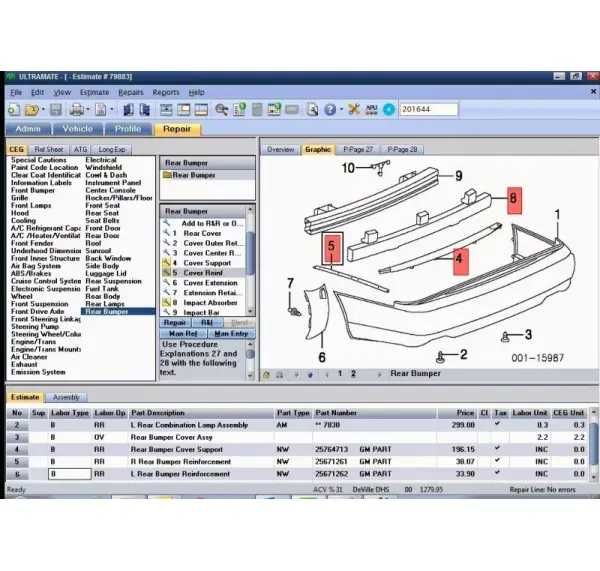Open the Ref Sheet tab

[49, 150]
